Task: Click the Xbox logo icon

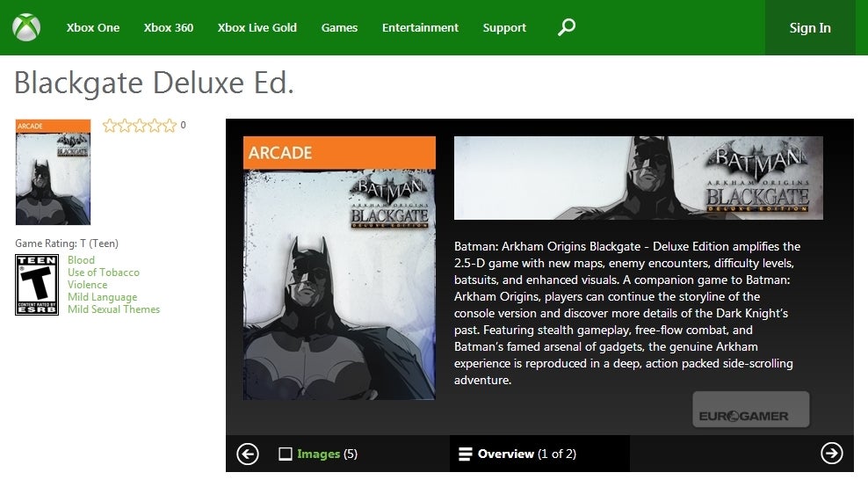Action: [26, 27]
